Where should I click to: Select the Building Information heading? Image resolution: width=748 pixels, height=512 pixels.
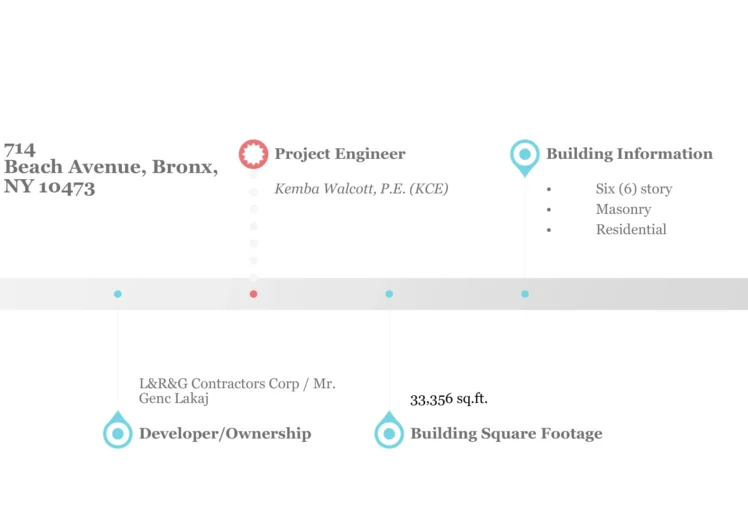click(x=629, y=154)
